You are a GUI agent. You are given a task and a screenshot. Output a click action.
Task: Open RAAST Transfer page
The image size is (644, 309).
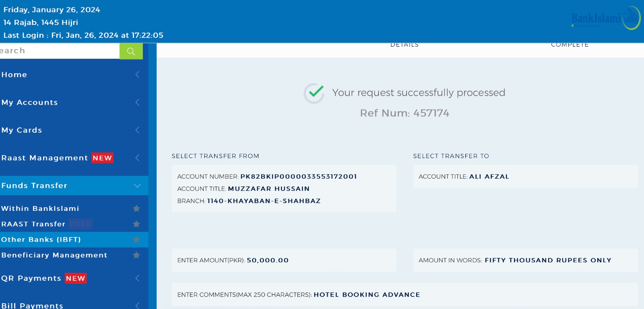(33, 224)
